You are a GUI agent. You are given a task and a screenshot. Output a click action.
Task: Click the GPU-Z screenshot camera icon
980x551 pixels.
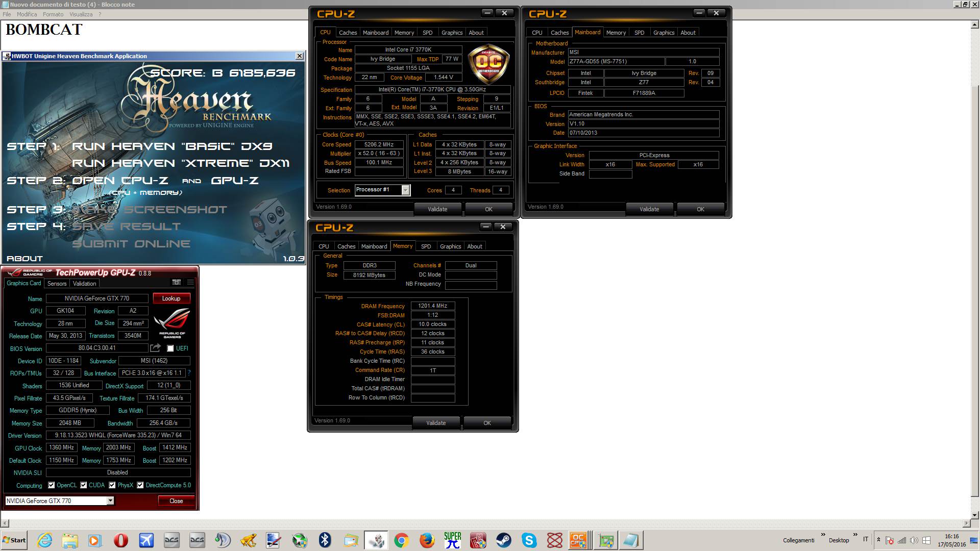177,282
